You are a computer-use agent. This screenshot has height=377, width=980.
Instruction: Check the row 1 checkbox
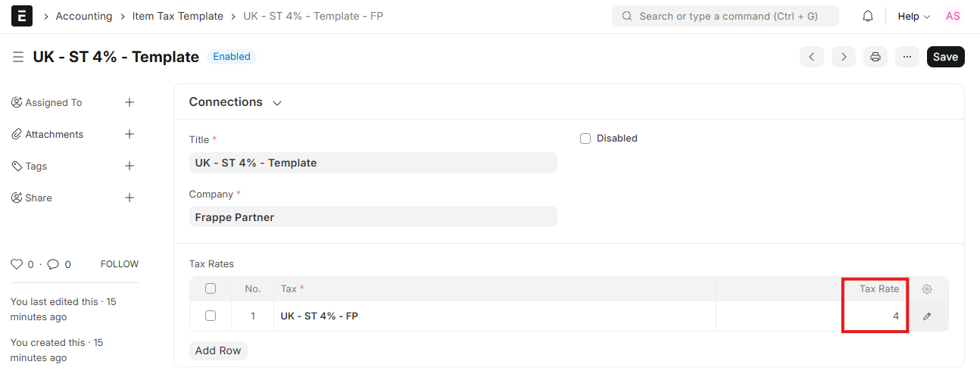pyautogui.click(x=211, y=316)
